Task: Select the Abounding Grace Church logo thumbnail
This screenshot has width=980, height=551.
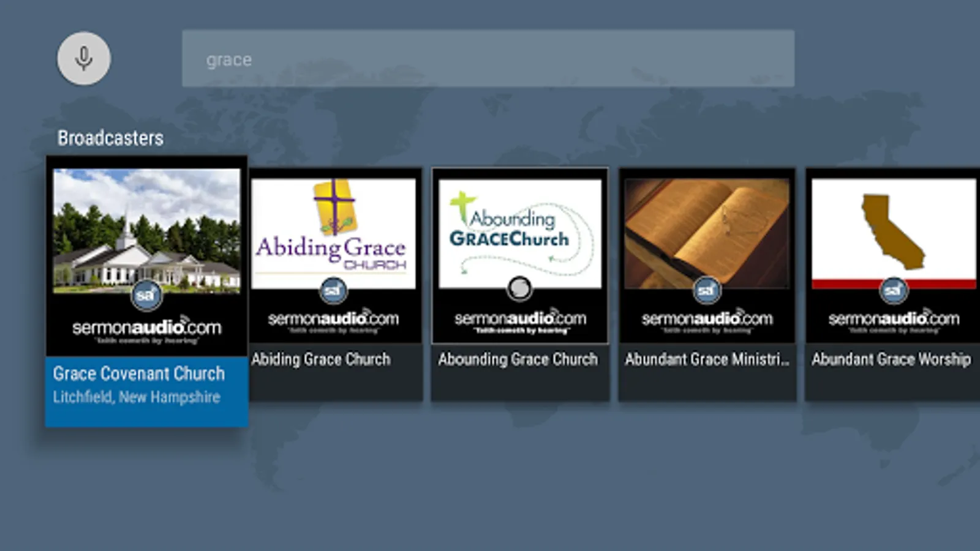Action: coord(520,233)
